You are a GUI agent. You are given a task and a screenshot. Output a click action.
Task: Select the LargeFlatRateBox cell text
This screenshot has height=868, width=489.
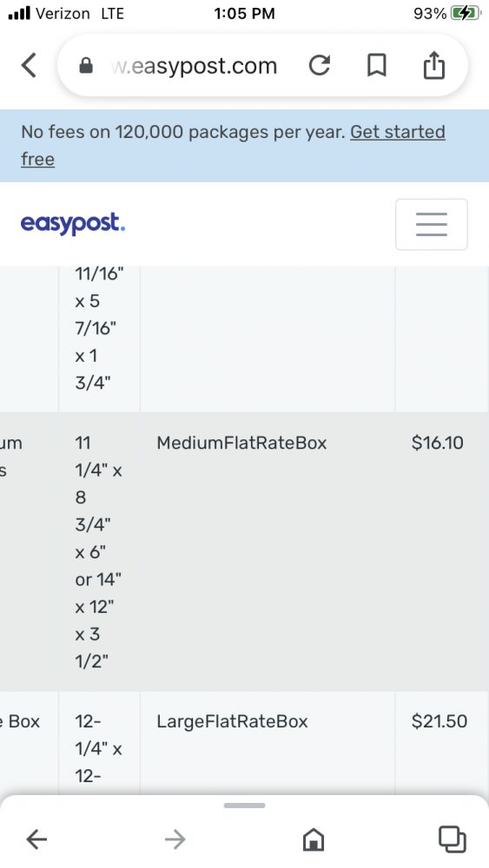[232, 721]
